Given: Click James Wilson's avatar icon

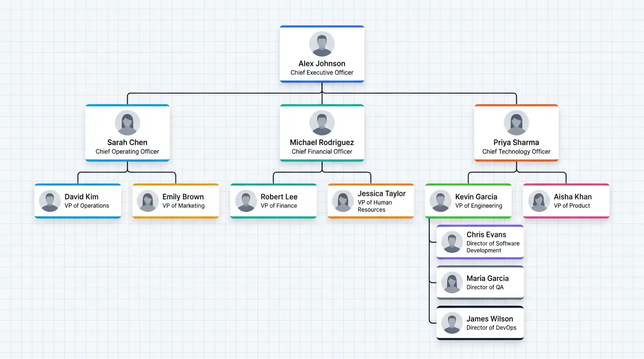Looking at the screenshot, I should click(x=452, y=323).
